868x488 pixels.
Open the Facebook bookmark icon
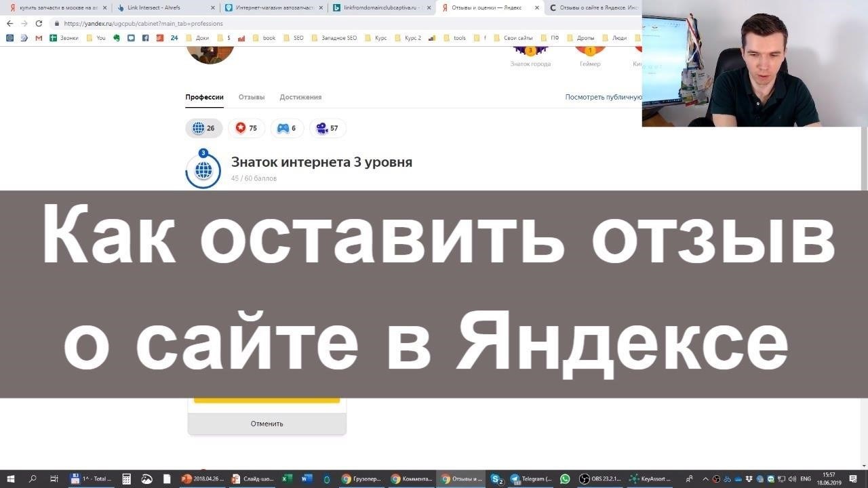(x=146, y=38)
